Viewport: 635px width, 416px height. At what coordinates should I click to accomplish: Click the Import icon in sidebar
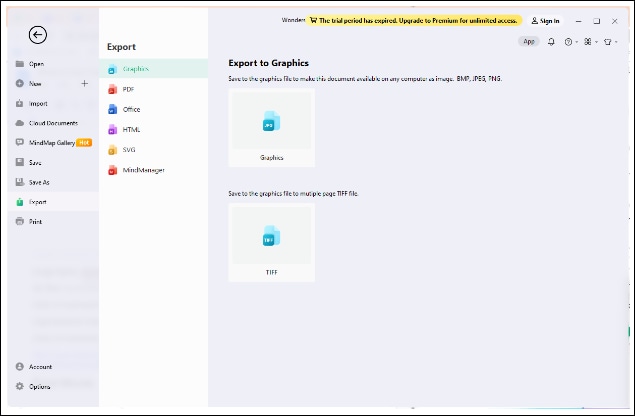(19, 103)
